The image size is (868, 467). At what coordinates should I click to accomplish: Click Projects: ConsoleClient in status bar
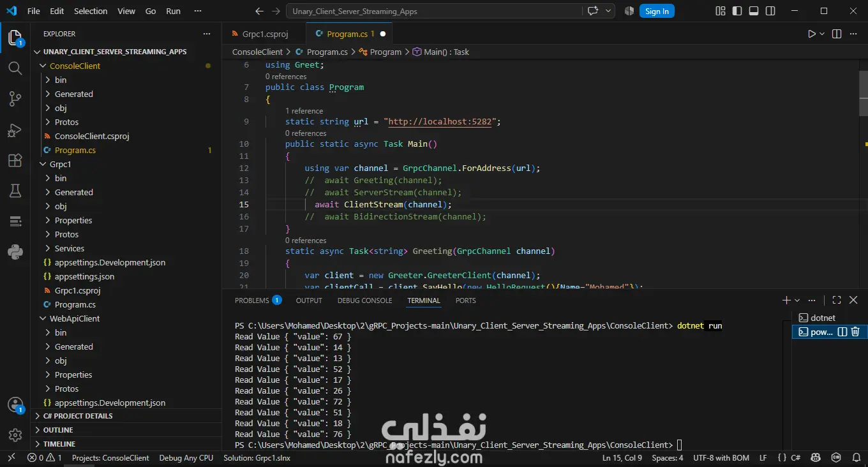[110, 457]
